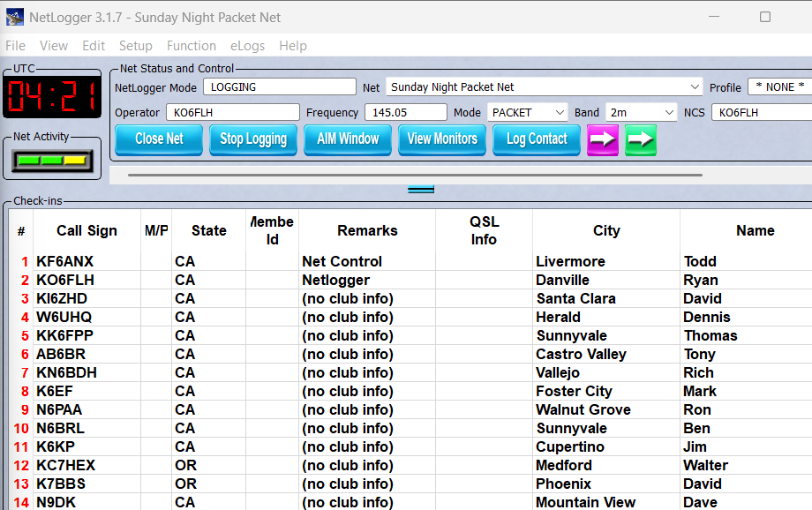The height and width of the screenshot is (510, 812).
Task: Click the blue splitter handle above Check-ins
Action: point(421,189)
